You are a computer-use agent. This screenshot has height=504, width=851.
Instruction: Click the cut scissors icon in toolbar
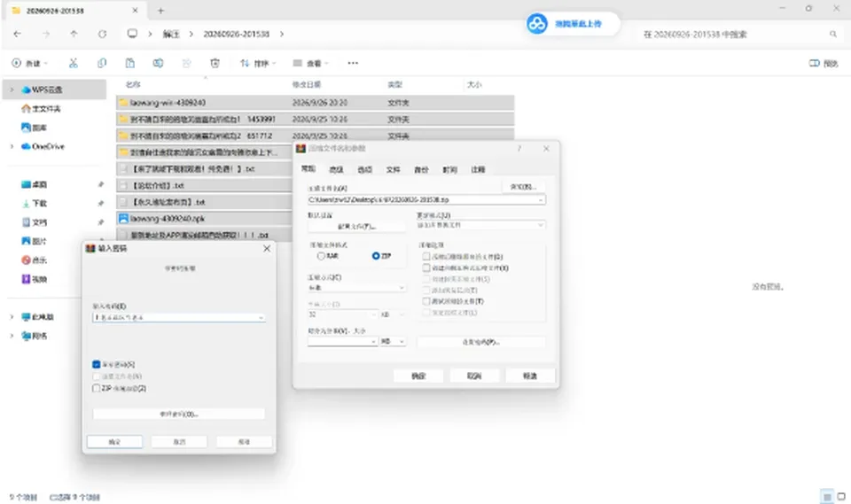click(74, 63)
